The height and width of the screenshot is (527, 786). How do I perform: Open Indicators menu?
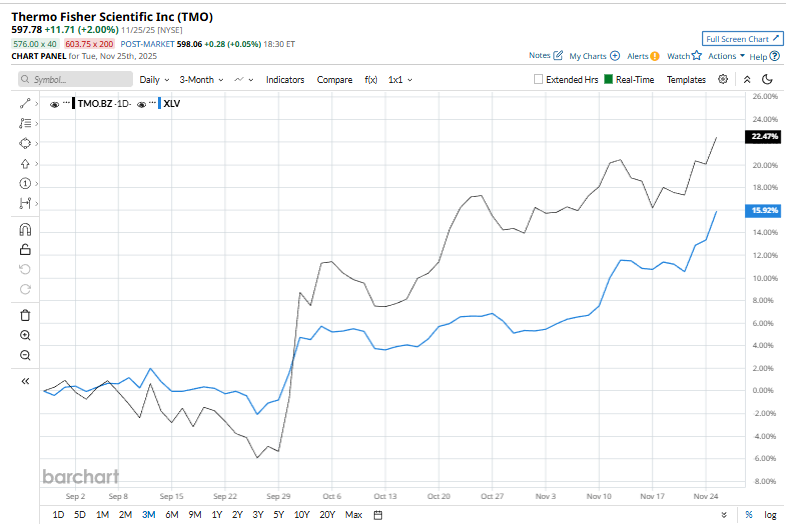pos(285,80)
